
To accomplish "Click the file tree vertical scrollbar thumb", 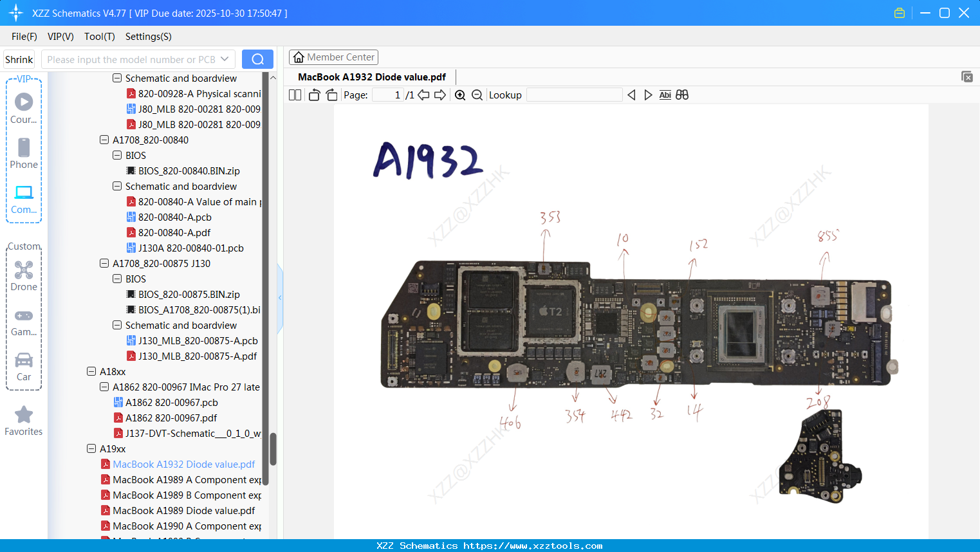I will pos(273,449).
